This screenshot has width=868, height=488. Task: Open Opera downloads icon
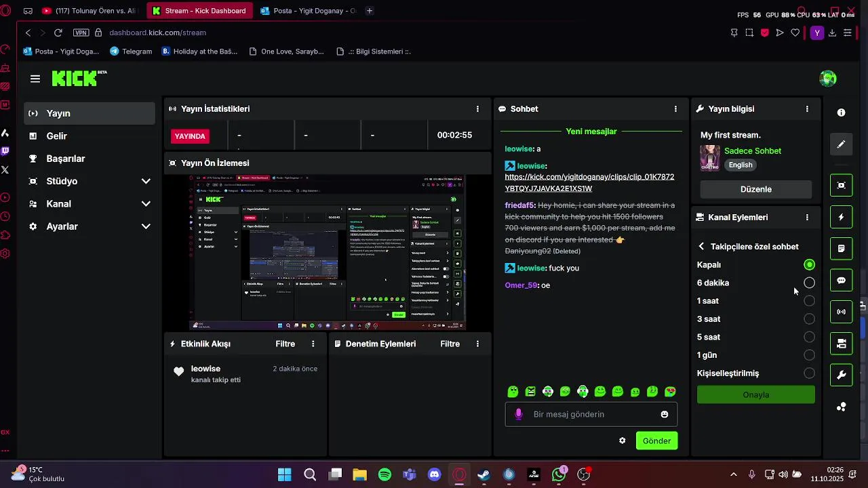832,33
